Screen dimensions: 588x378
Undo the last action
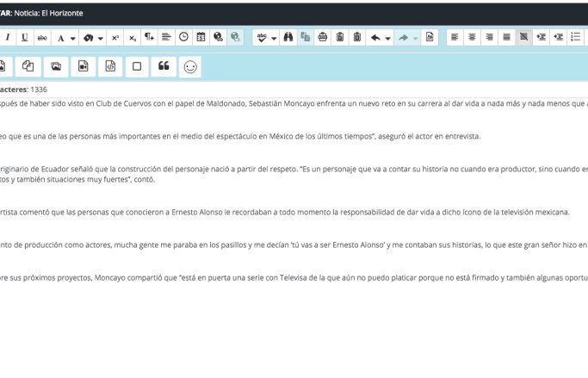point(375,38)
